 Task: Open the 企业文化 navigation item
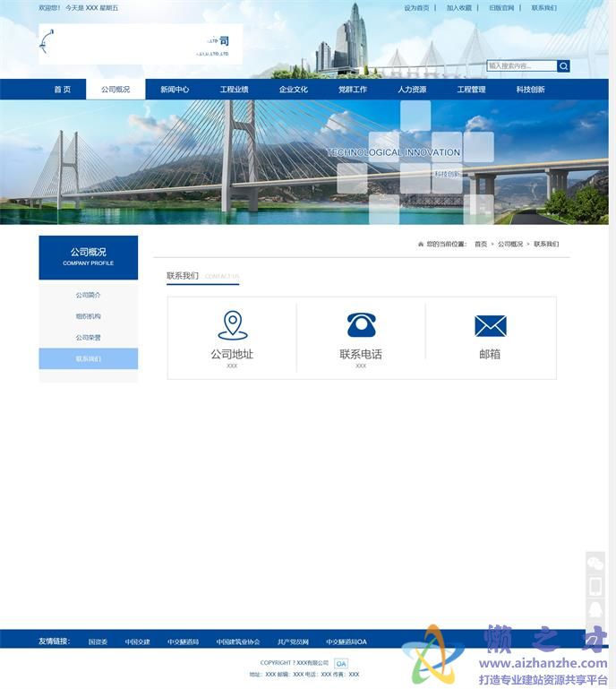(293, 90)
